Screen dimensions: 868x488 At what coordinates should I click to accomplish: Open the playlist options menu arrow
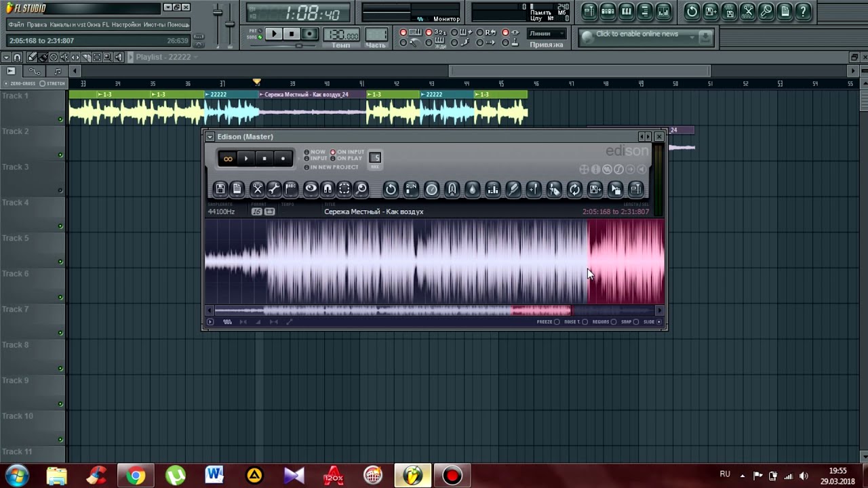6,57
